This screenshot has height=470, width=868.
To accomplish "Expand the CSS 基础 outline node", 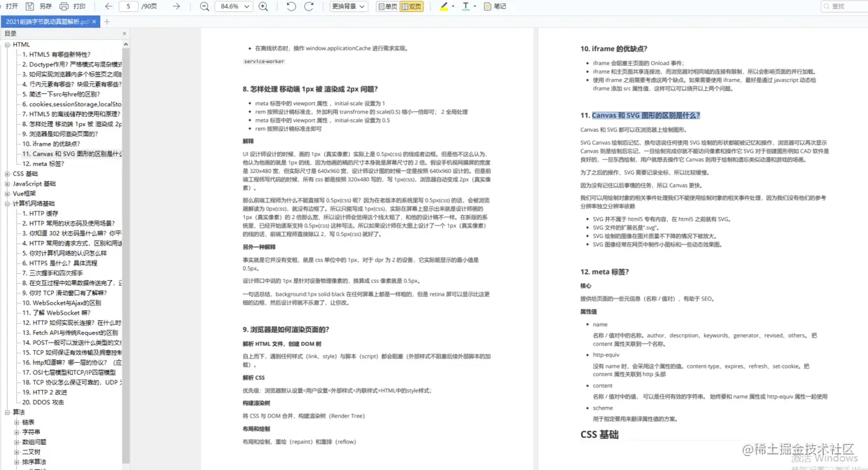I will click(7, 174).
